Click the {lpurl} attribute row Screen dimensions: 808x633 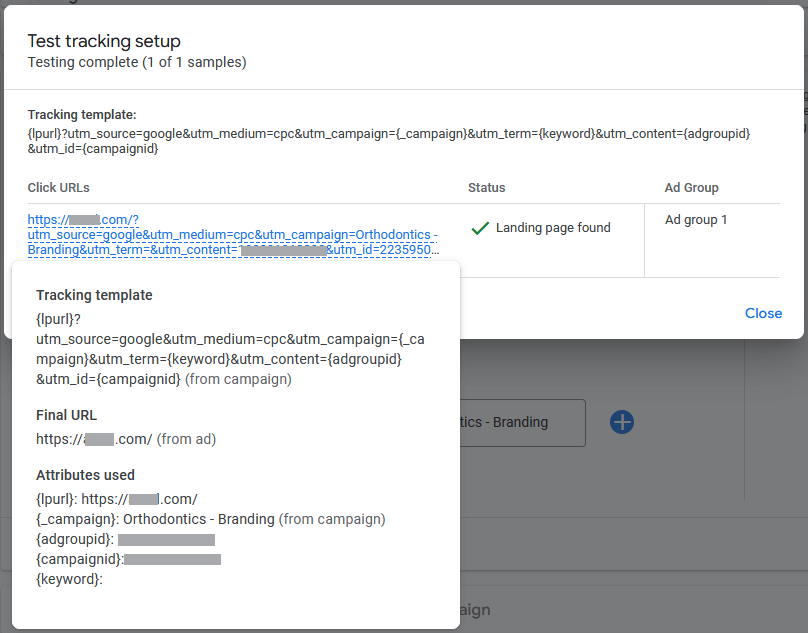pyautogui.click(x=117, y=499)
